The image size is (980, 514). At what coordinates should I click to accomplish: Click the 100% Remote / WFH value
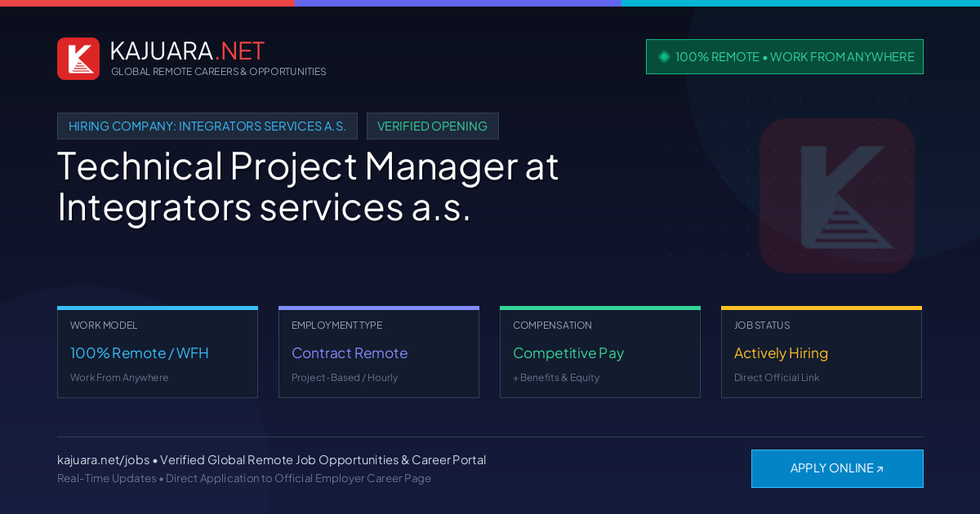click(140, 353)
